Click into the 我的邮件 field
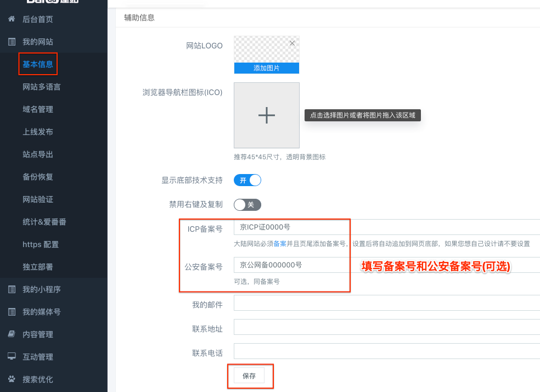540x392 pixels. coord(387,303)
